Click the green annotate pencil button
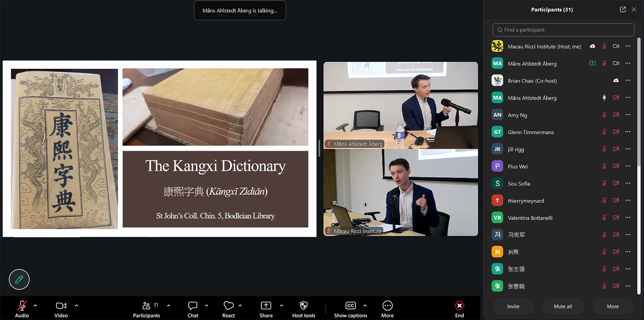This screenshot has height=320, width=644. point(19,279)
